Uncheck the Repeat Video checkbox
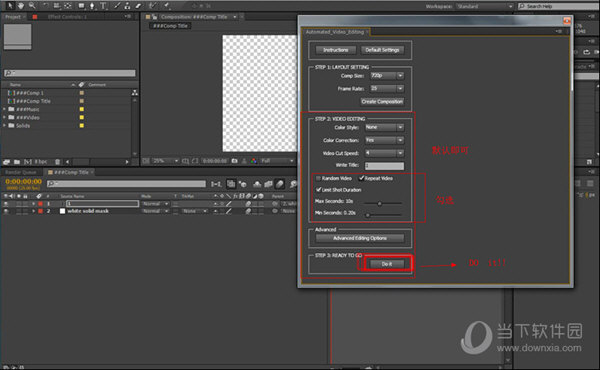 [x=361, y=178]
